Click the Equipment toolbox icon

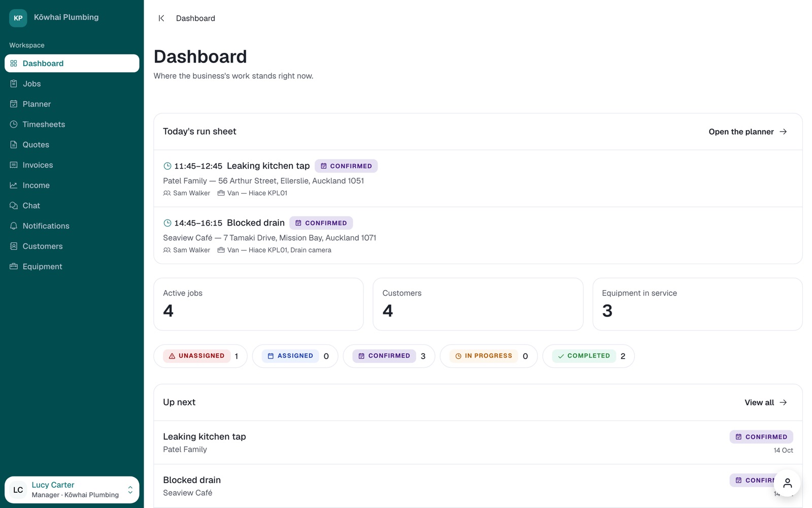click(x=14, y=267)
